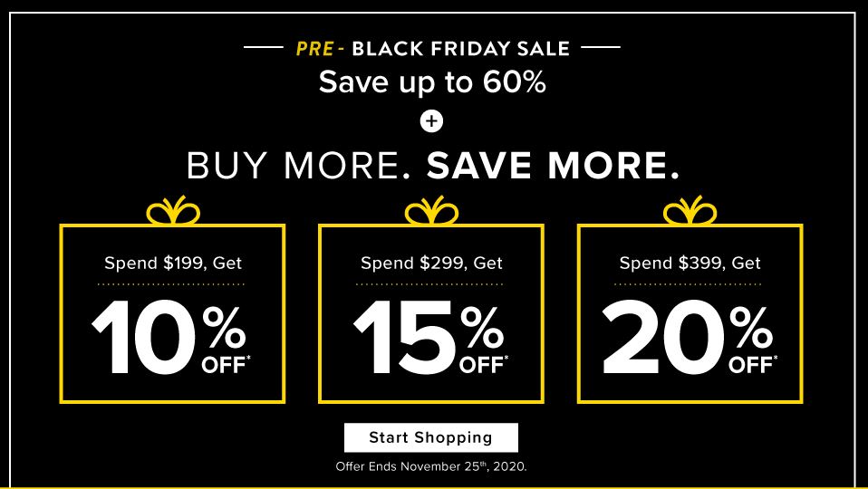Click the "Offer Ends November 25th" notice
The image size is (868, 489).
pyautogui.click(x=430, y=467)
